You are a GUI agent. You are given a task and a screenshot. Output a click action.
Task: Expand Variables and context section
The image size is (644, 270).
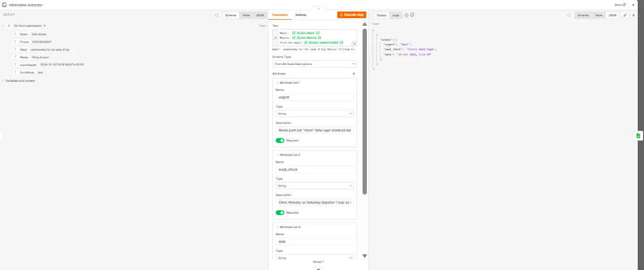[x=20, y=81]
